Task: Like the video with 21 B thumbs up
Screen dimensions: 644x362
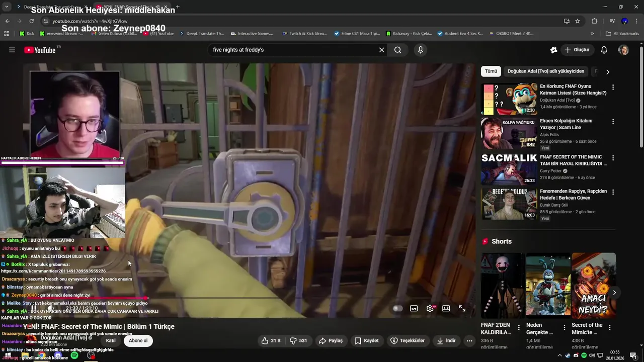Action: [x=271, y=340]
